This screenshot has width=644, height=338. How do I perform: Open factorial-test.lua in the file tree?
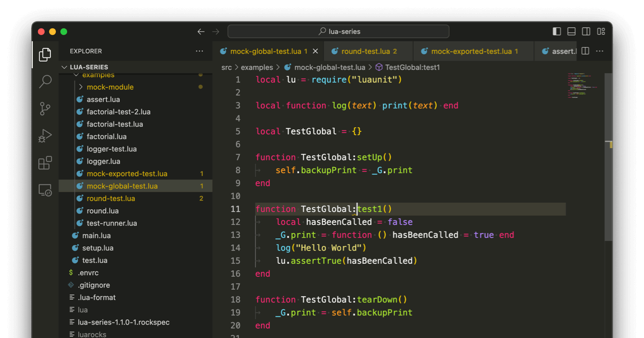(x=115, y=124)
